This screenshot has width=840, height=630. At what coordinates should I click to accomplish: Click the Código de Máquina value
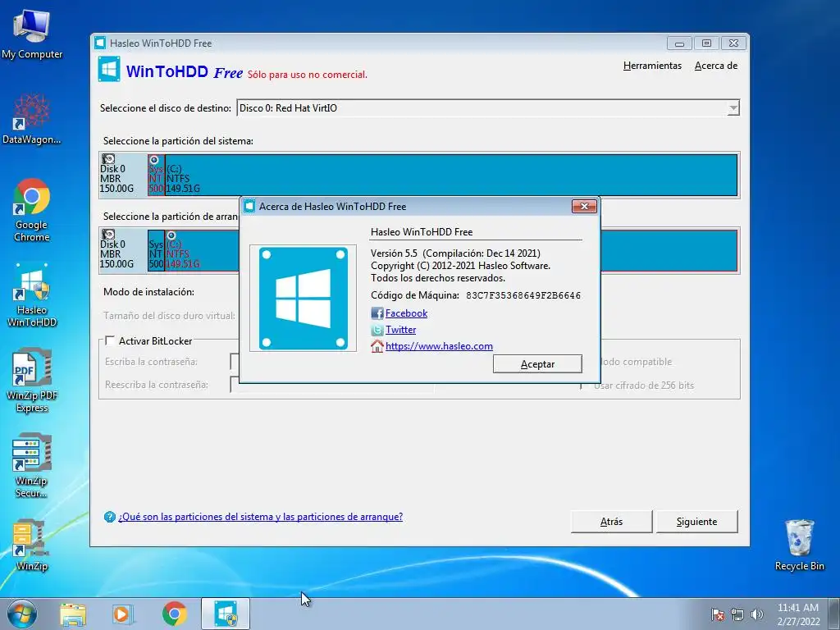coord(523,295)
